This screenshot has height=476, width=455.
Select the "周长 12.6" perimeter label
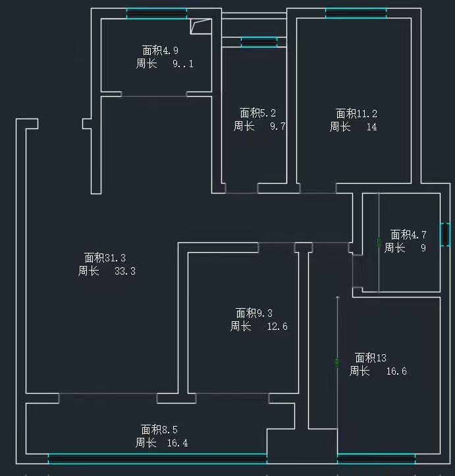[x=259, y=327]
